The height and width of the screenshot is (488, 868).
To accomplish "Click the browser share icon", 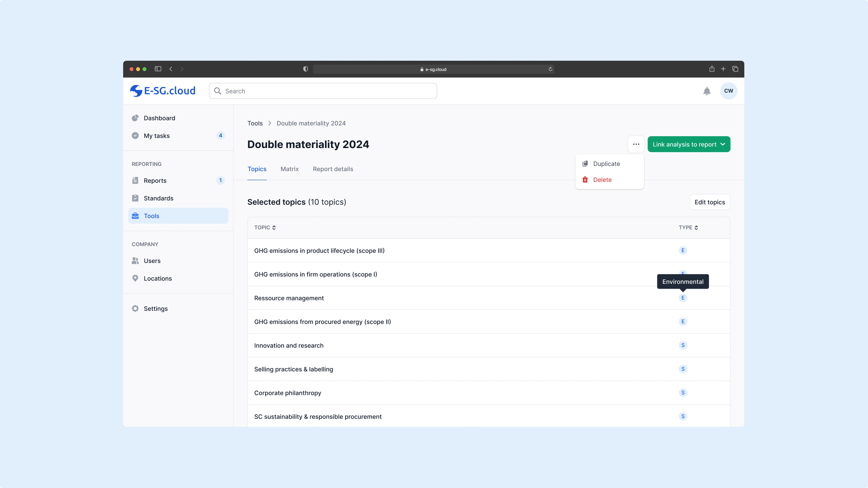I will 712,69.
